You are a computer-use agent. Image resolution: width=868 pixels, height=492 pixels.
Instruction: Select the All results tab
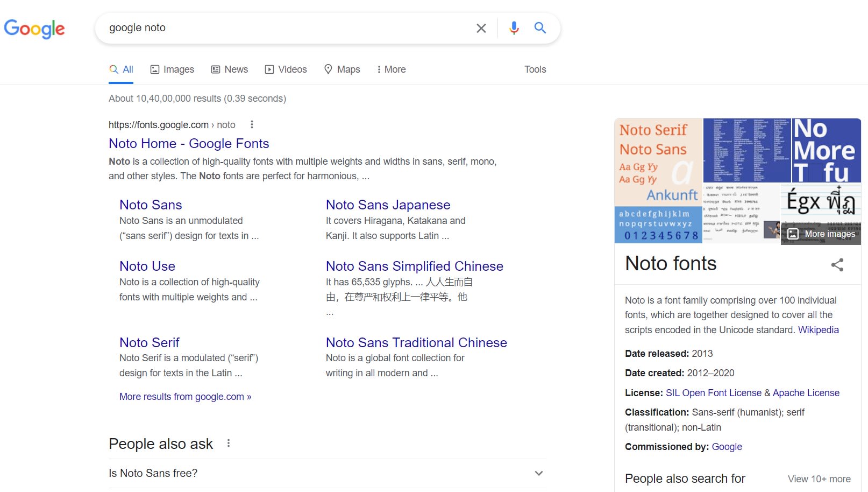click(x=121, y=69)
